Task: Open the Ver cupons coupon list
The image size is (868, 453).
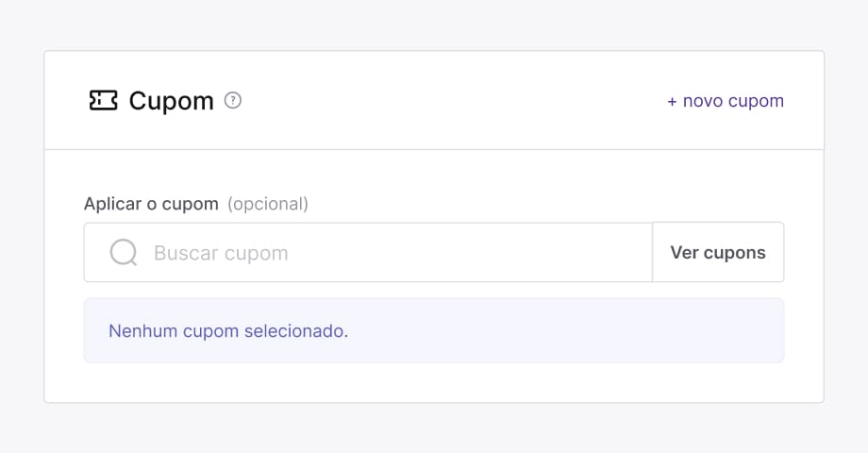Action: [718, 252]
